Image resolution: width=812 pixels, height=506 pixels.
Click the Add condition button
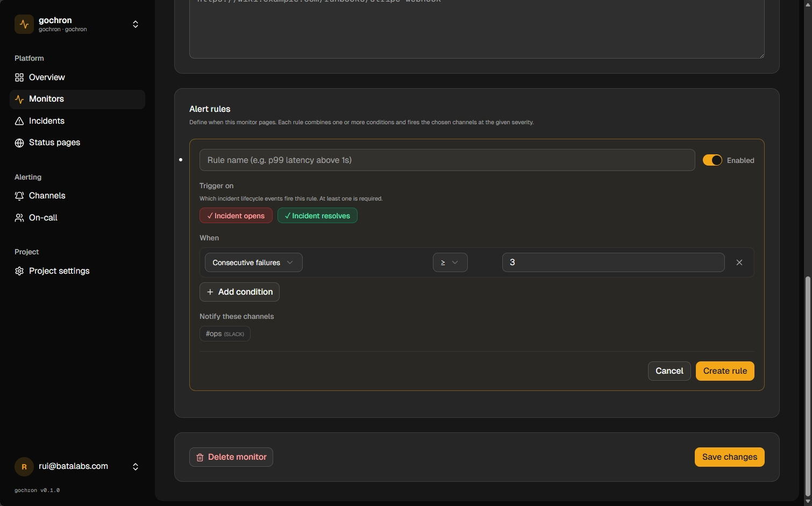click(239, 292)
